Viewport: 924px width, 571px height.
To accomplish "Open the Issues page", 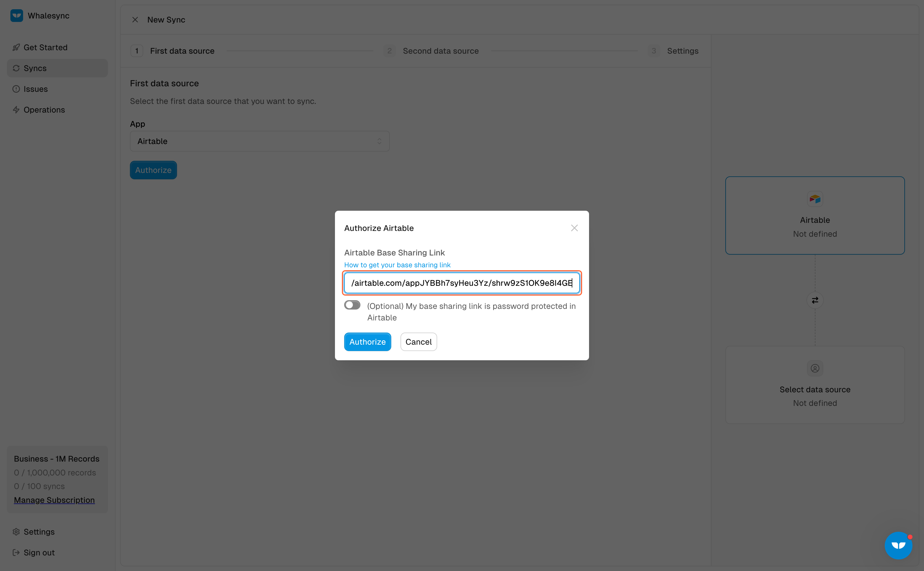I will click(57, 89).
